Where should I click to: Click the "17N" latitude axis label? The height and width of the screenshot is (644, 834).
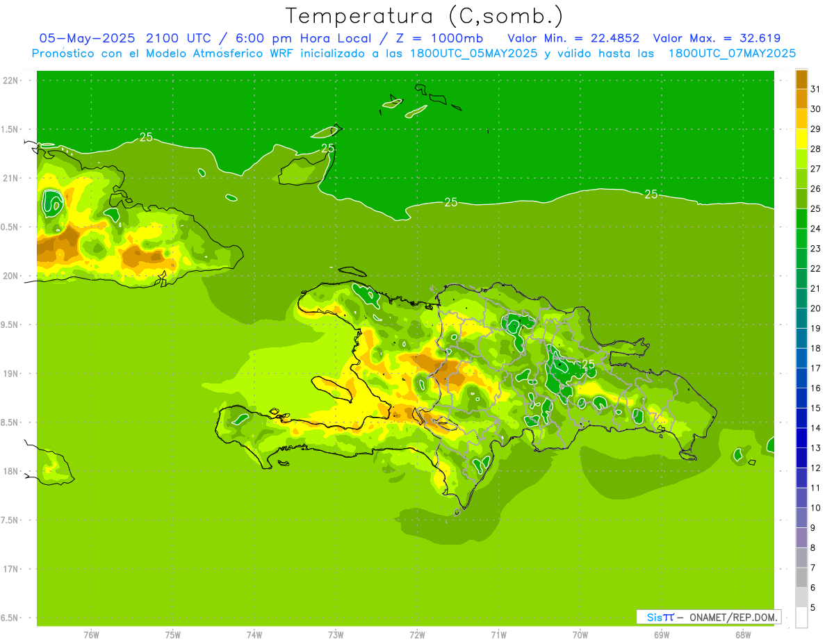(x=12, y=570)
